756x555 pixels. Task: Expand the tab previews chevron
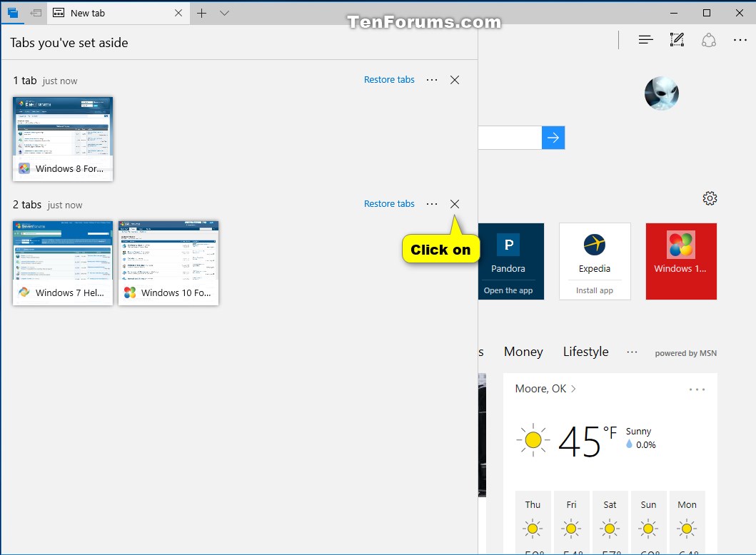tap(224, 13)
